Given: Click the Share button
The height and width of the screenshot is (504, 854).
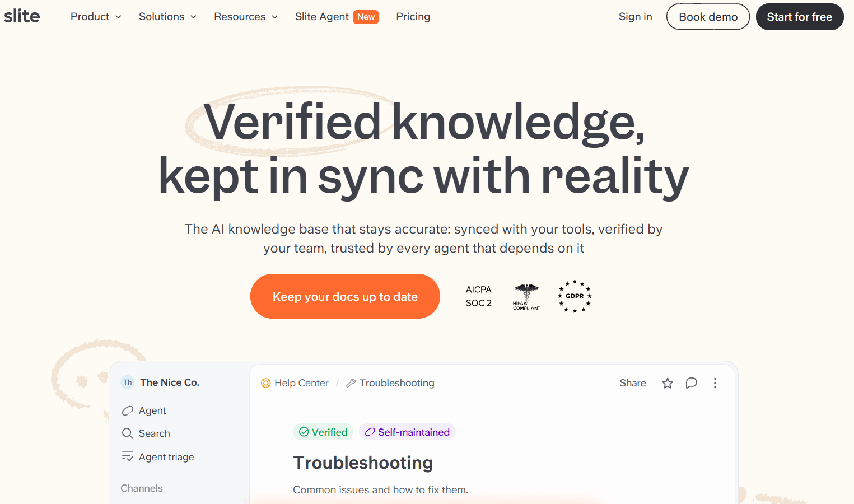Looking at the screenshot, I should tap(633, 383).
